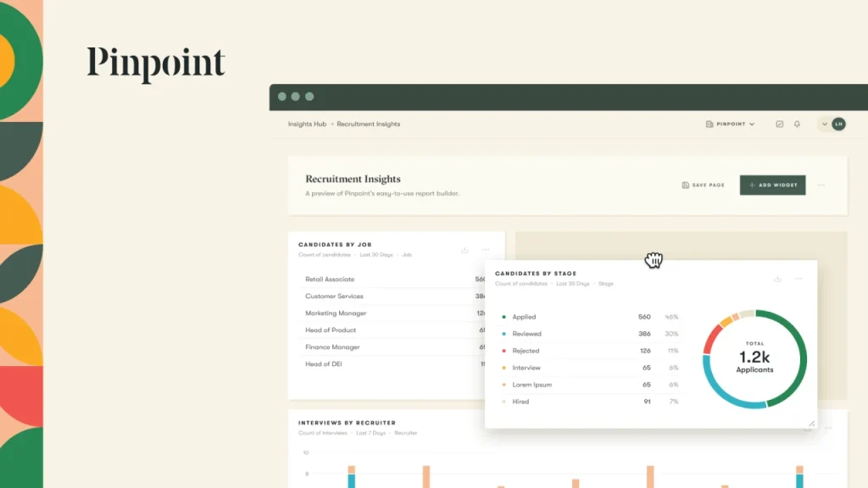
Task: Save the page with Save Page
Action: 702,185
